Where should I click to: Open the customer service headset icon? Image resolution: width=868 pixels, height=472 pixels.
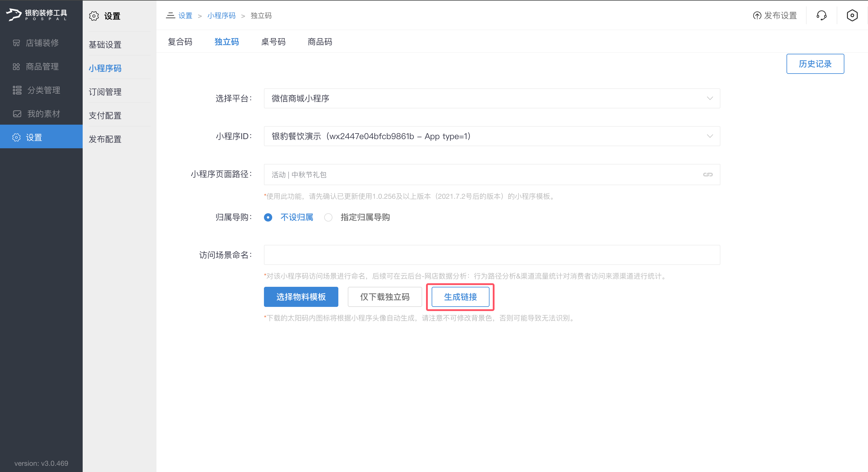pos(821,16)
